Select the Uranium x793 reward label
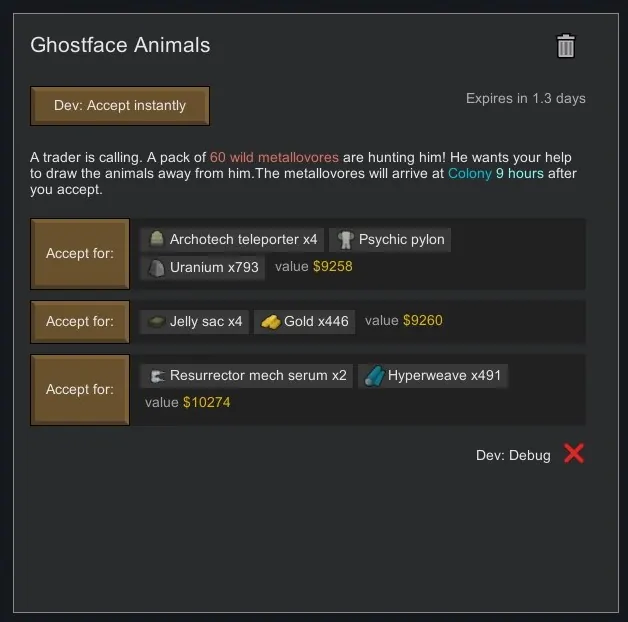The width and height of the screenshot is (628, 622). [214, 268]
